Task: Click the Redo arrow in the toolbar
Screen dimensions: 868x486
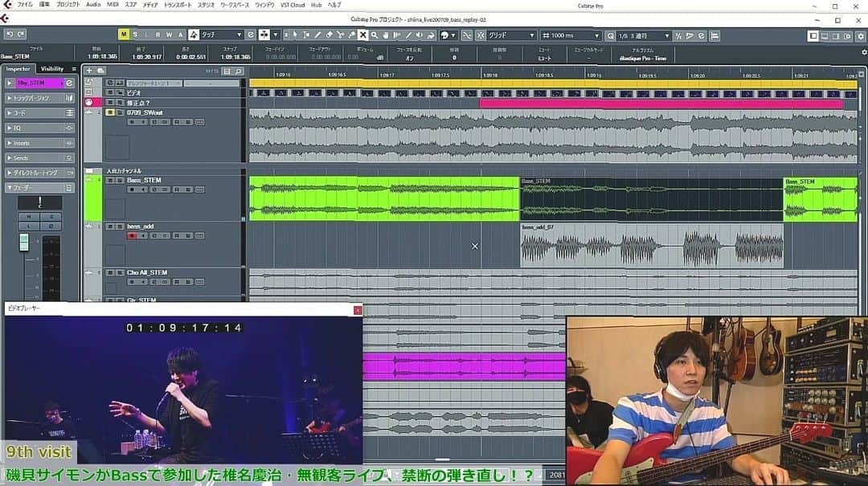Action: pos(21,35)
